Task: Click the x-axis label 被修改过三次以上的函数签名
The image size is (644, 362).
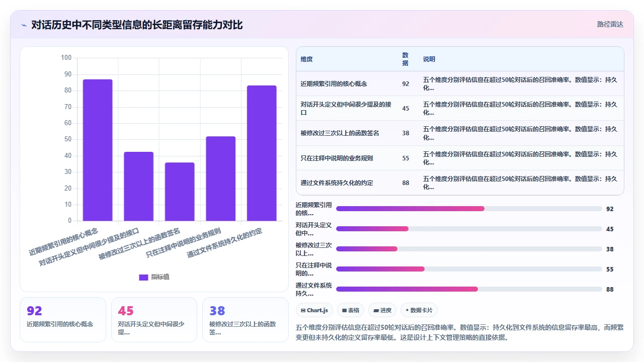Action: 139,243
